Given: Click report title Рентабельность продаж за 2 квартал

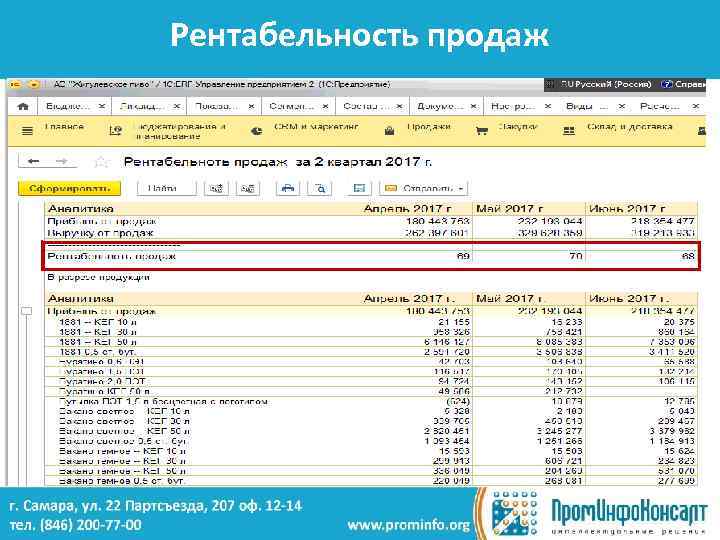Looking at the screenshot, I should pyautogui.click(x=278, y=162).
